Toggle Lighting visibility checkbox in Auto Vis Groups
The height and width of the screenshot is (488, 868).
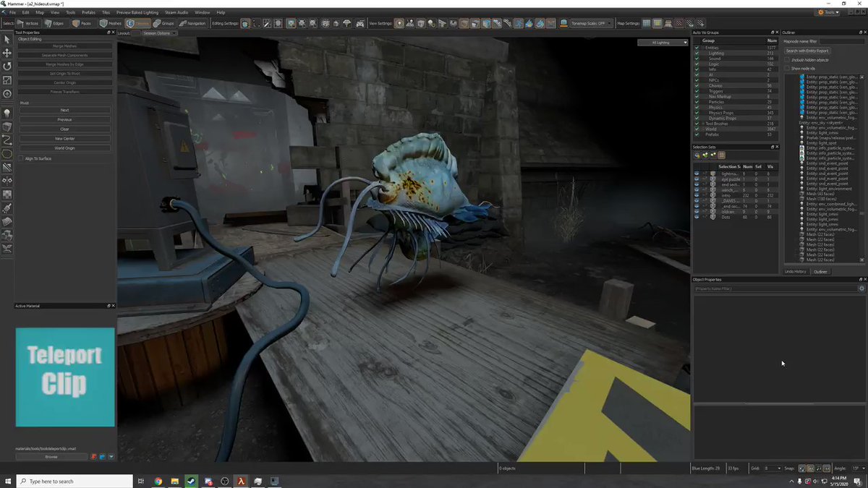coord(697,53)
